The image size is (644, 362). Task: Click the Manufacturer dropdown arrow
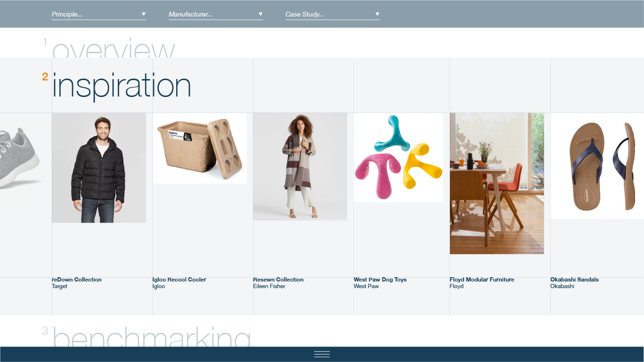[261, 14]
